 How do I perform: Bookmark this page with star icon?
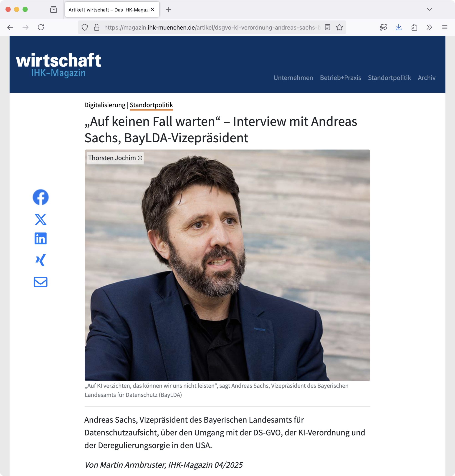click(x=339, y=27)
